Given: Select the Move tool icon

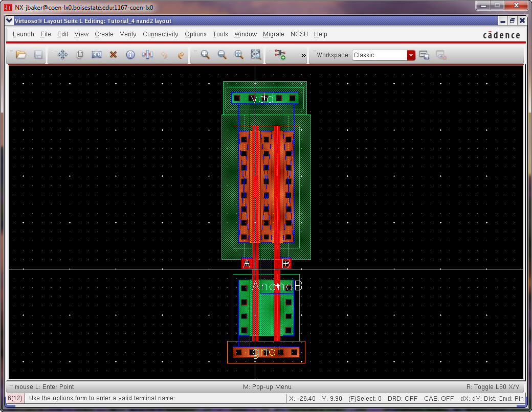Looking at the screenshot, I should (62, 55).
